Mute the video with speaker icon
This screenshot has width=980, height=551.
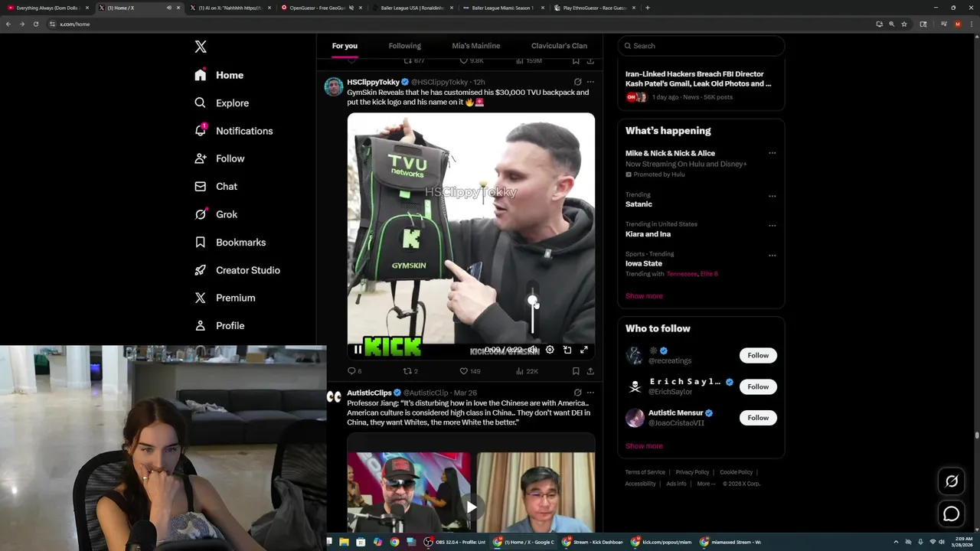532,350
